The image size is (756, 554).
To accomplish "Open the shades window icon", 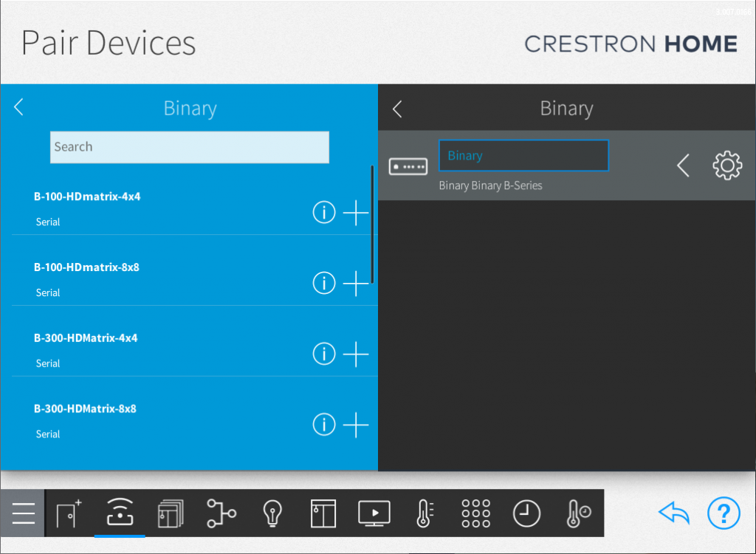I will click(323, 513).
